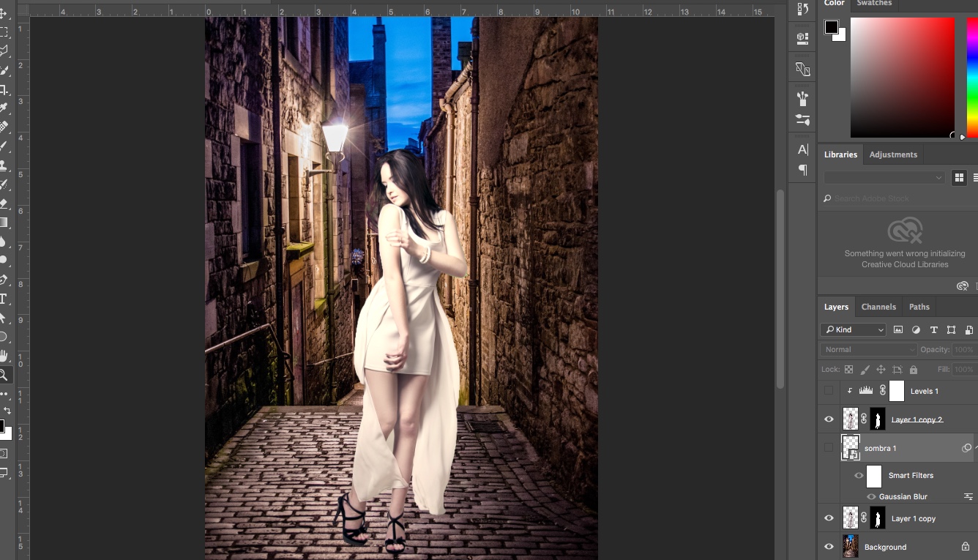The width and height of the screenshot is (978, 560).
Task: Select the Gradient tool
Action: tap(3, 223)
